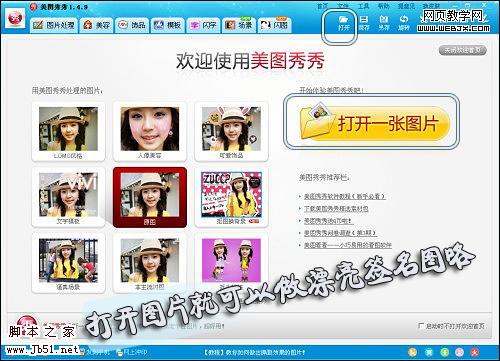Screen dimensions: 500x361
Task: Click the 关闭欢迎首页 button
Action: tap(463, 50)
